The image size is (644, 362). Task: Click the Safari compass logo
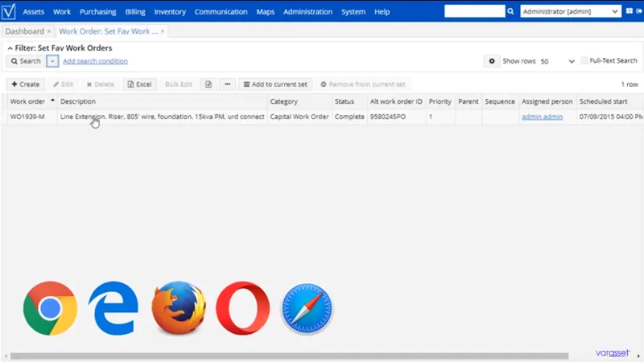point(307,308)
